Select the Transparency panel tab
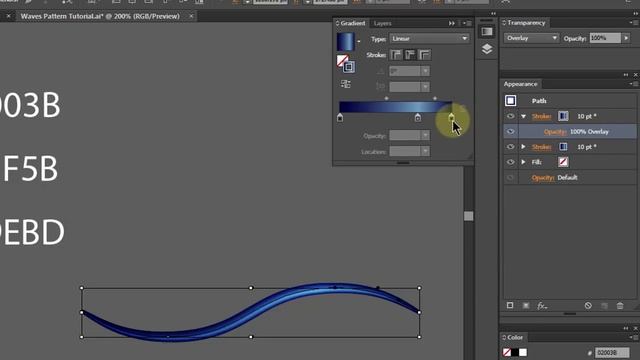 click(x=526, y=23)
